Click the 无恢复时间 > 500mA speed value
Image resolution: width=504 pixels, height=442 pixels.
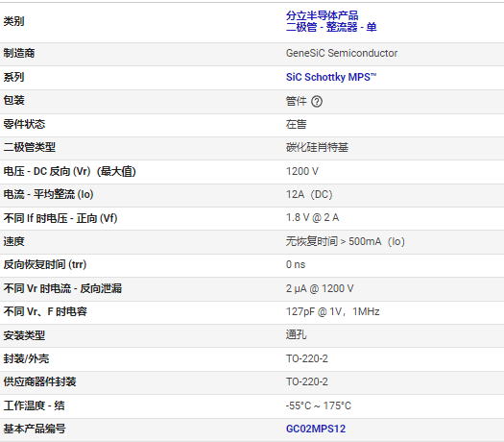tap(346, 241)
